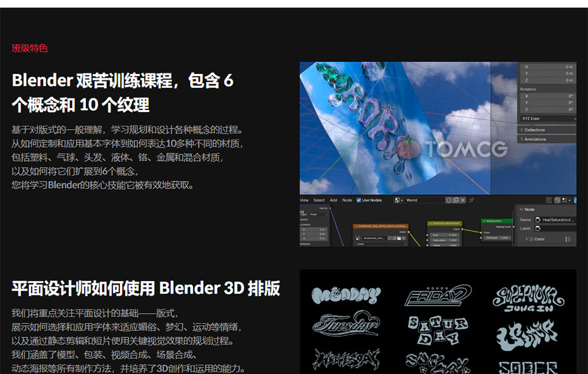Screen dimensions: 588x374
Task: Click the Strength 1.000 slider
Action: (x=497, y=238)
